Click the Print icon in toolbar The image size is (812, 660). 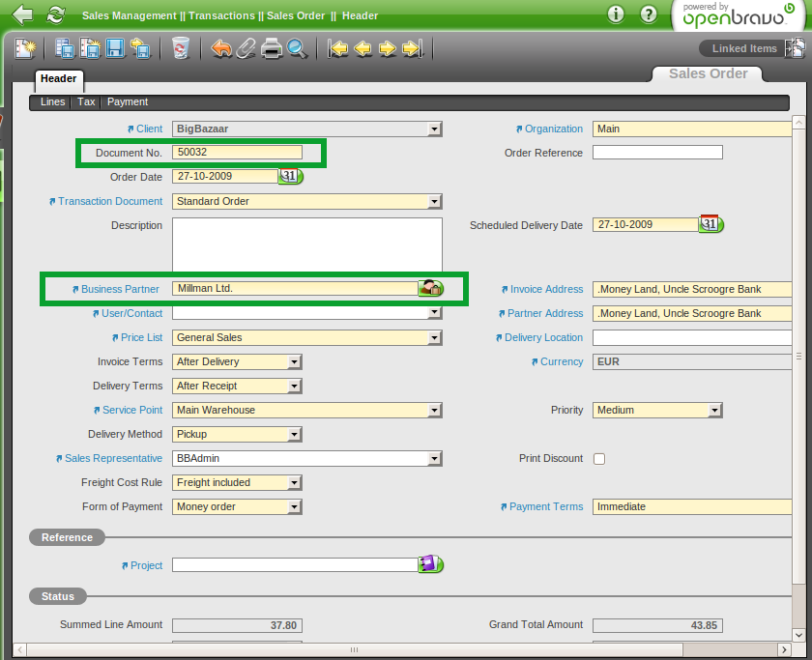pos(272,48)
